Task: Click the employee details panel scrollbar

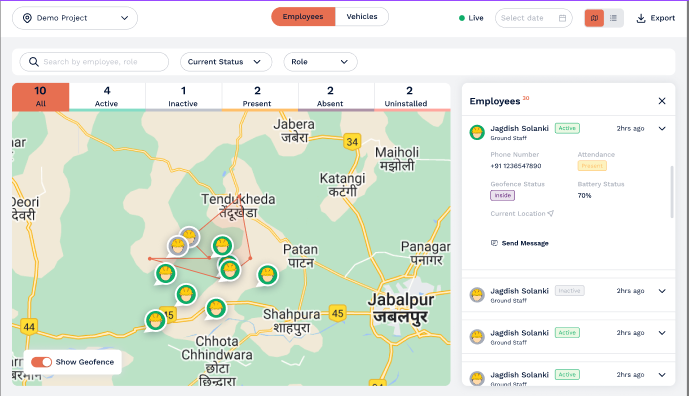Action: (x=672, y=192)
